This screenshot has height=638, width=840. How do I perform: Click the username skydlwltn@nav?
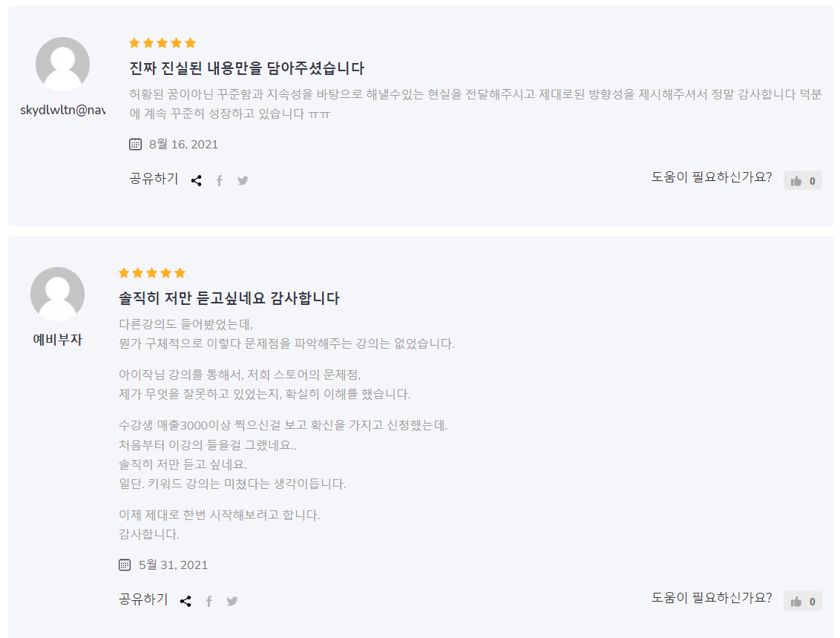tap(63, 110)
